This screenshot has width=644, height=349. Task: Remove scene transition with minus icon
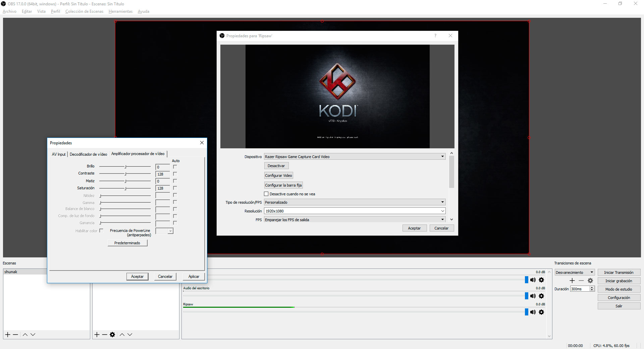pos(581,281)
